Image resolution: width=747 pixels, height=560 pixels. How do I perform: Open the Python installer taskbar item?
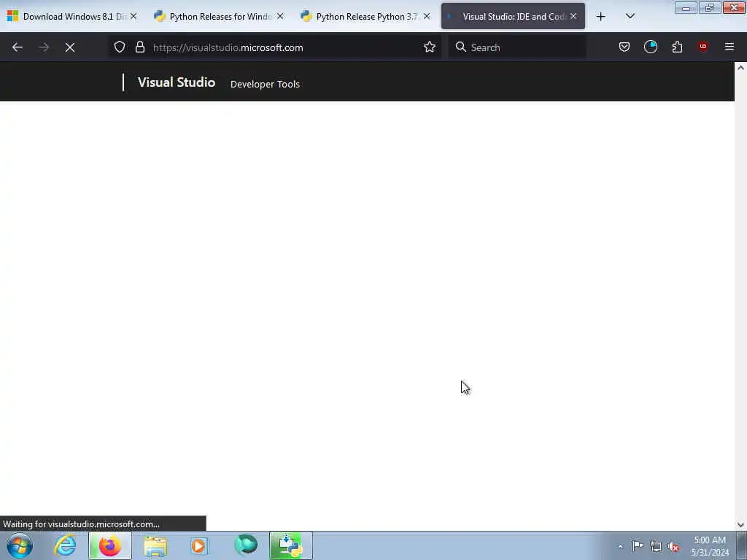(x=291, y=545)
